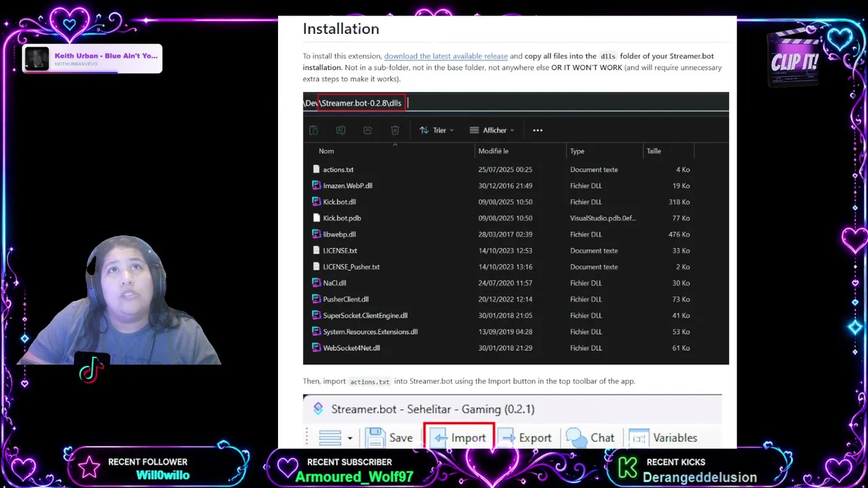Click the actions.txt file icon
The width and height of the screenshot is (868, 488).
[316, 169]
